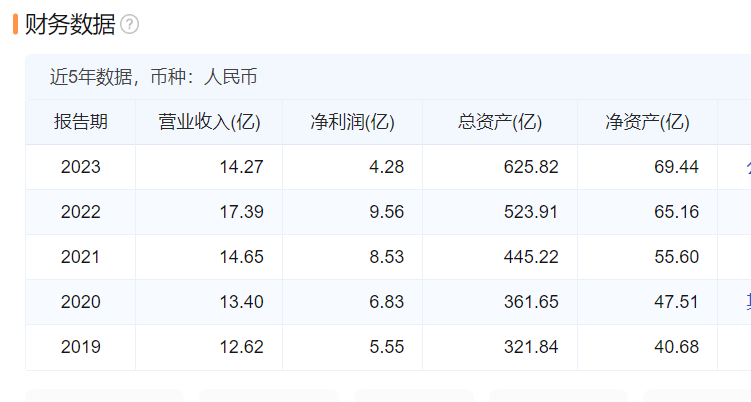751x402 pixels.
Task: Click 2023 total assets value 625.82
Action: (531, 167)
